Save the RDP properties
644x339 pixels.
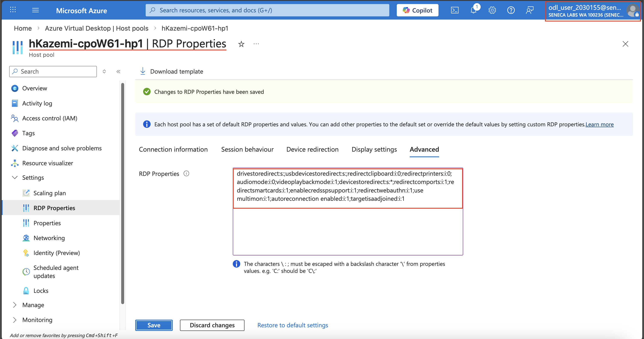click(x=154, y=325)
